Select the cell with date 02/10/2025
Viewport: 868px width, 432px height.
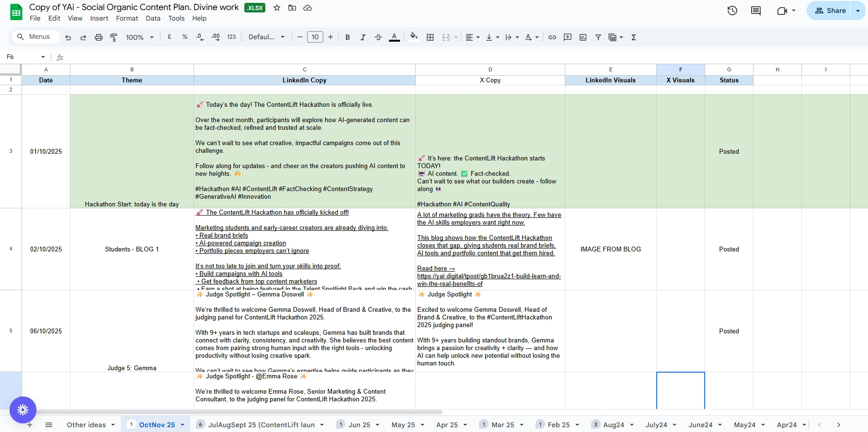(x=46, y=249)
